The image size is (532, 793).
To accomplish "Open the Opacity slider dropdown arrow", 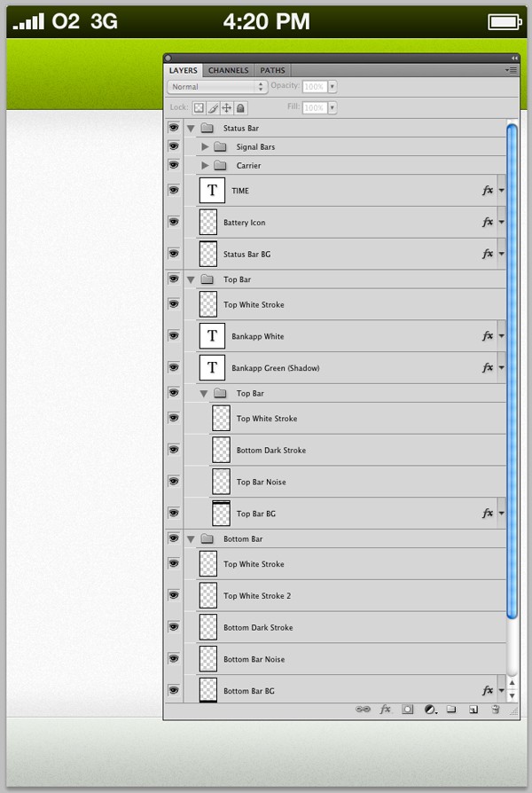I will pyautogui.click(x=332, y=86).
